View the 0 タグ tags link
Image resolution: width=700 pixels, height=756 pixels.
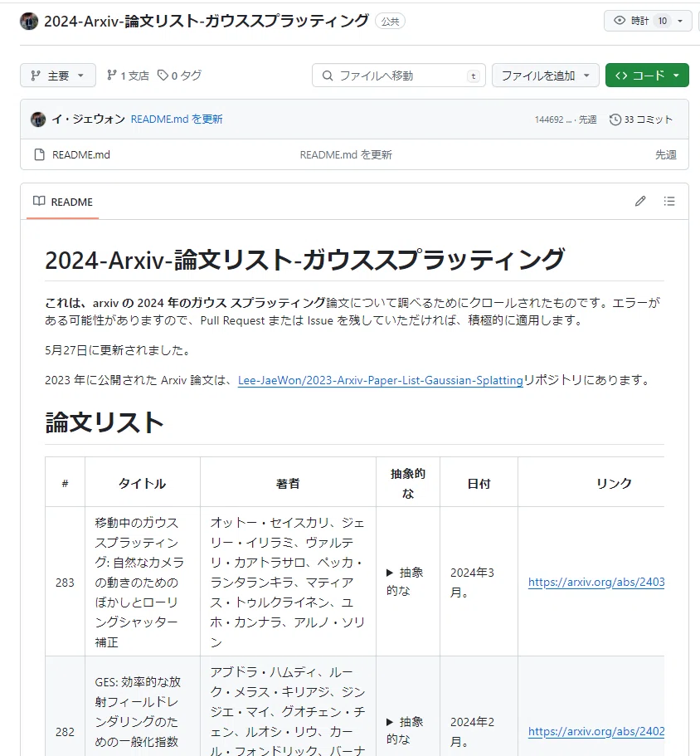point(180,76)
